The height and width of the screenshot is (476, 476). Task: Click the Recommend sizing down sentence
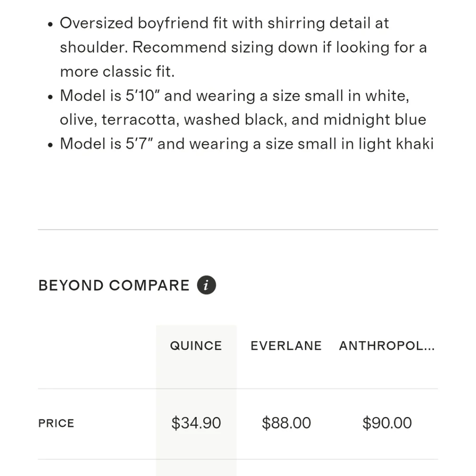(279, 47)
